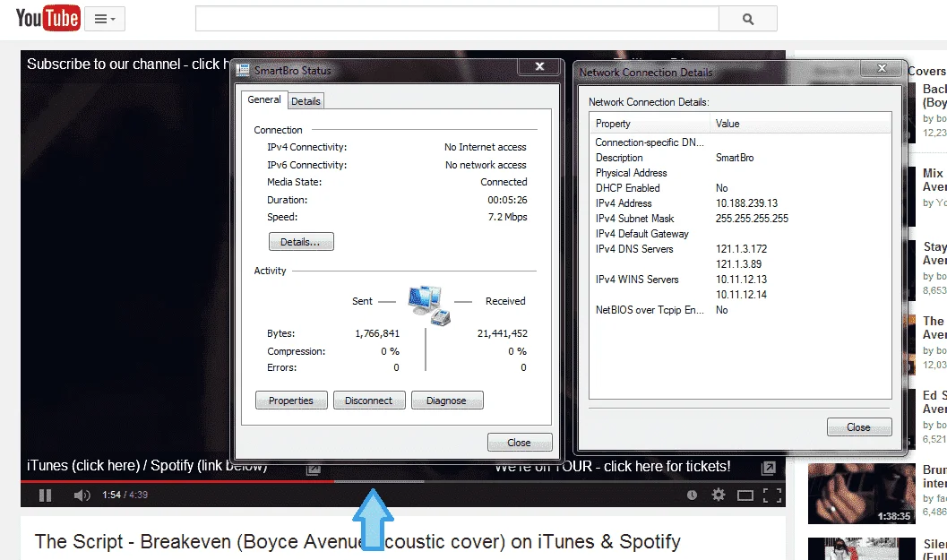The height and width of the screenshot is (560, 947).
Task: Click the Value column header
Action: [x=800, y=124]
